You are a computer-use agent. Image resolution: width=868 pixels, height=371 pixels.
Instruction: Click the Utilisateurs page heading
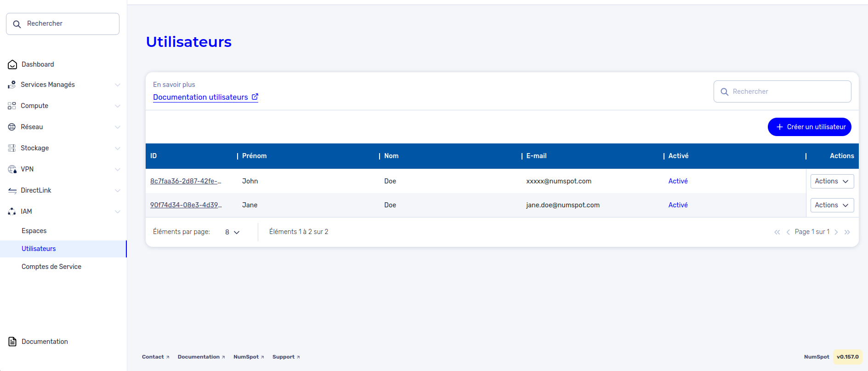point(189,42)
